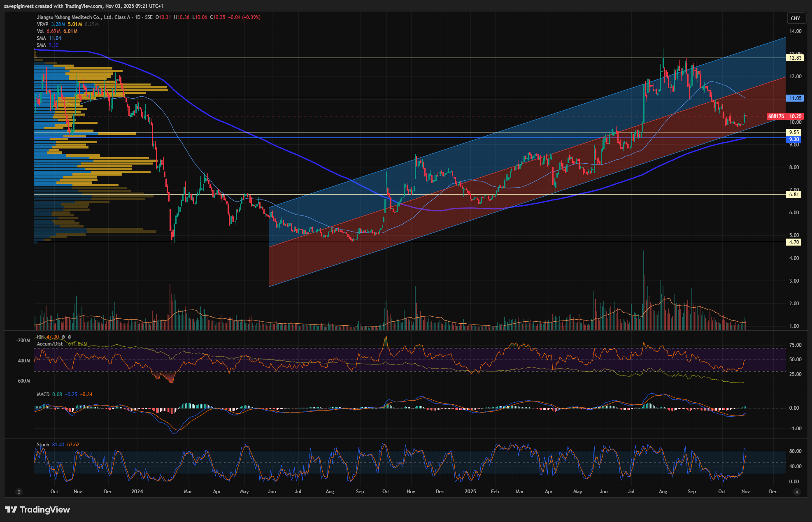
Task: Click the TradingView logo
Action: (x=37, y=510)
